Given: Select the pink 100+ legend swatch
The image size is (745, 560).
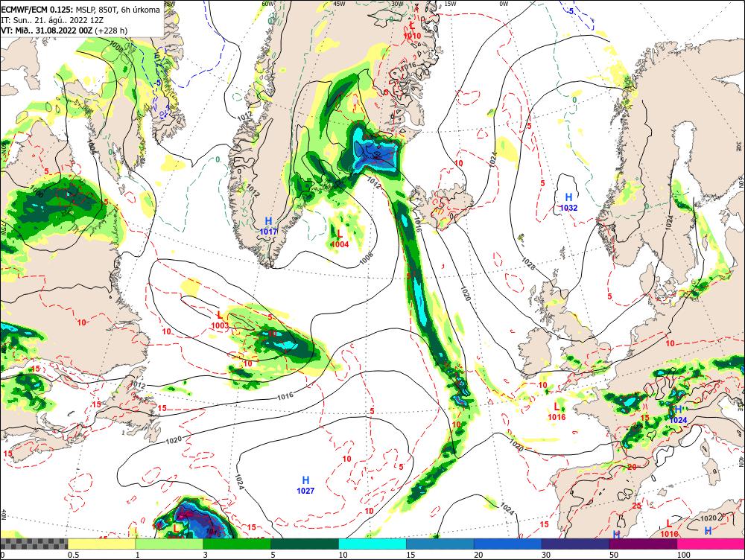Looking at the screenshot, I should tap(711, 544).
